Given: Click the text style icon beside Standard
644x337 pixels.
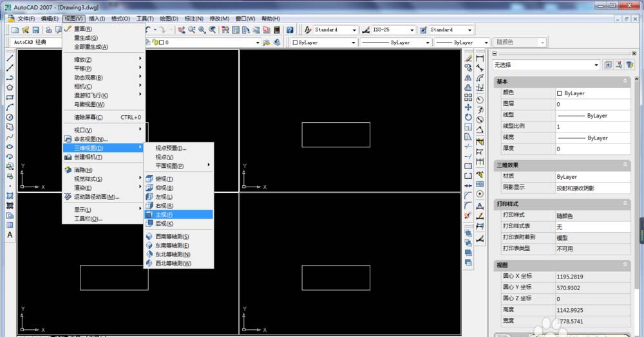Looking at the screenshot, I should point(308,30).
